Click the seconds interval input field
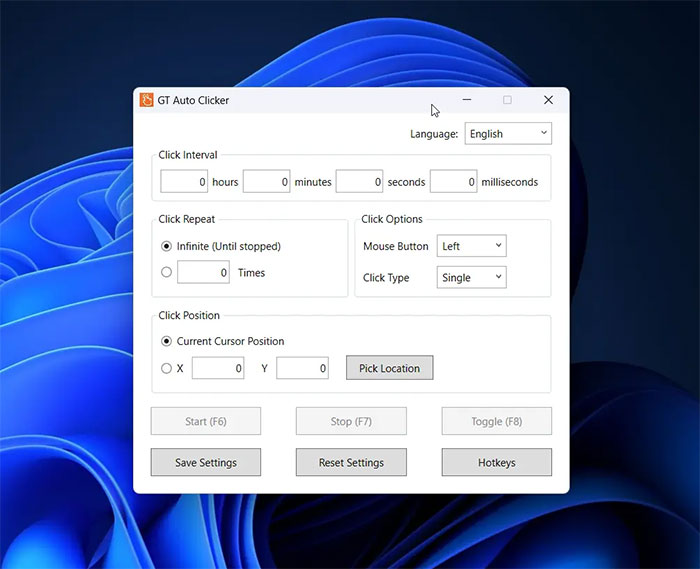The image size is (700, 569). coord(360,182)
